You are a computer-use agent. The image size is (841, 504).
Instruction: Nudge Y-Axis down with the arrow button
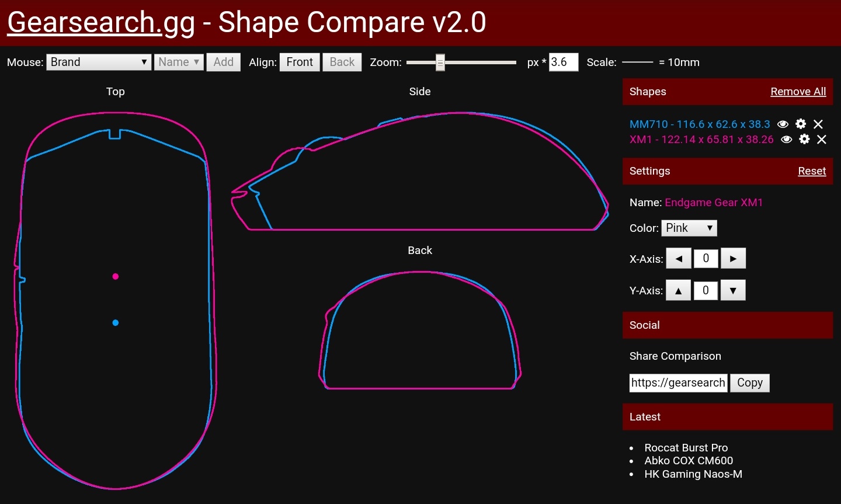pos(733,290)
